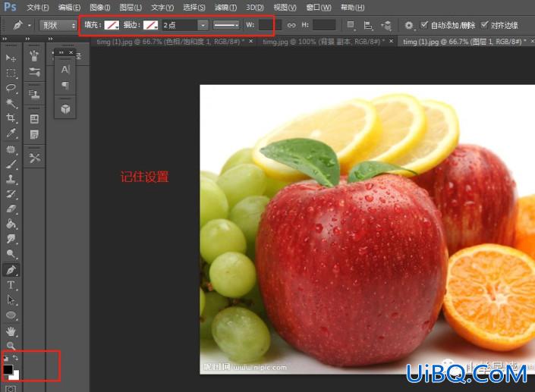Open the gear options dropdown
Image resolution: width=535 pixels, height=392 pixels.
[409, 25]
